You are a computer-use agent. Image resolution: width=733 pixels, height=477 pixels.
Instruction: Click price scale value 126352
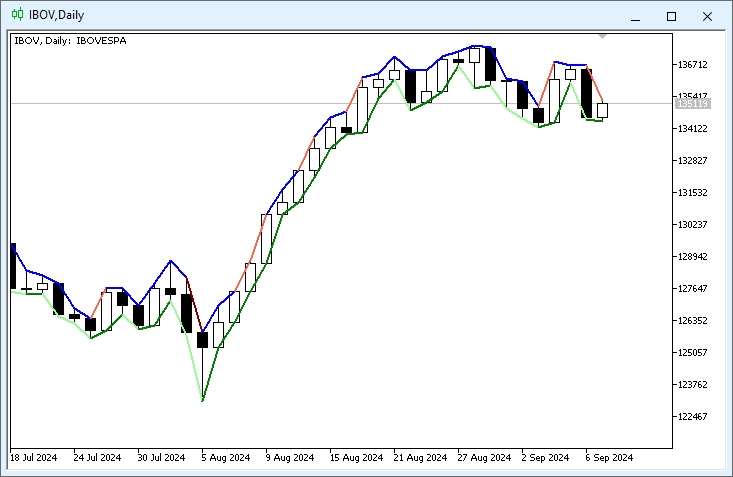[x=692, y=321]
